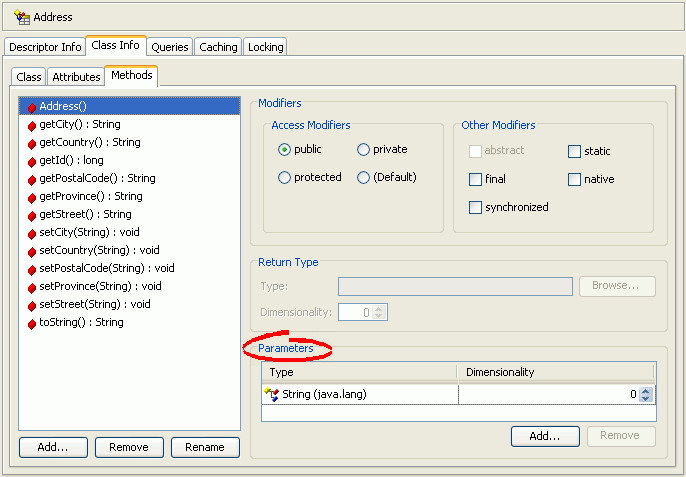Click the parameter dimensionality spinner arrows
Image resolution: width=686 pixels, height=477 pixels.
pos(645,394)
